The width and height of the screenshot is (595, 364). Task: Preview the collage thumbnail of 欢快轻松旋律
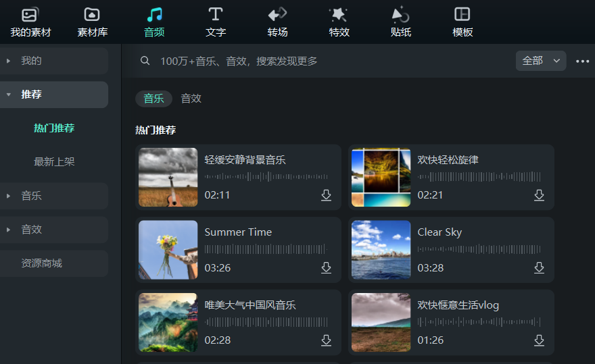click(x=381, y=177)
